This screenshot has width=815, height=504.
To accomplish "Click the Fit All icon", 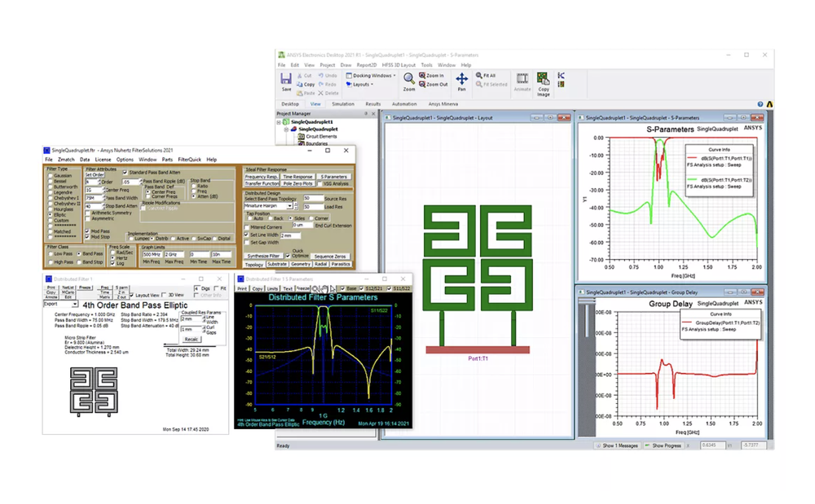I will pyautogui.click(x=478, y=76).
